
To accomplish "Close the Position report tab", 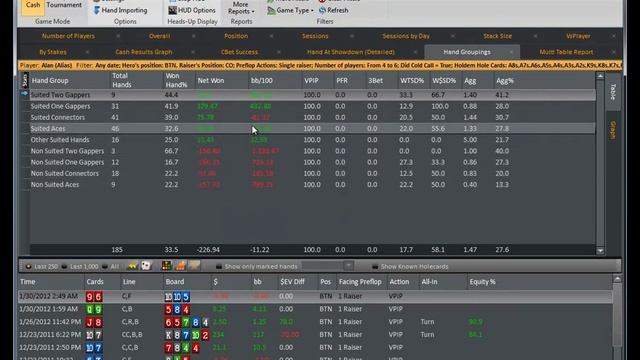I will 271,36.
